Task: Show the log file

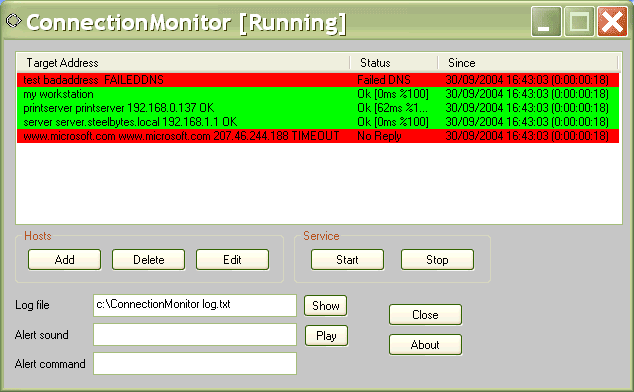Action: [x=325, y=305]
